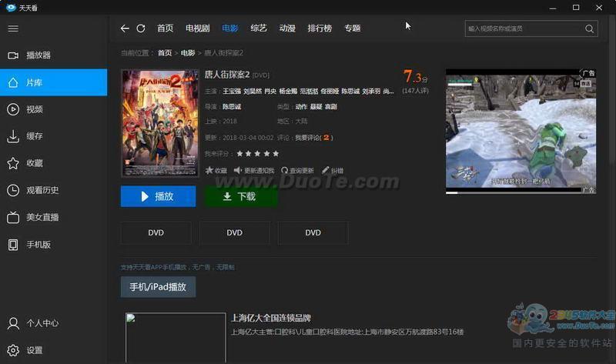Select the second DVD source button

point(235,233)
